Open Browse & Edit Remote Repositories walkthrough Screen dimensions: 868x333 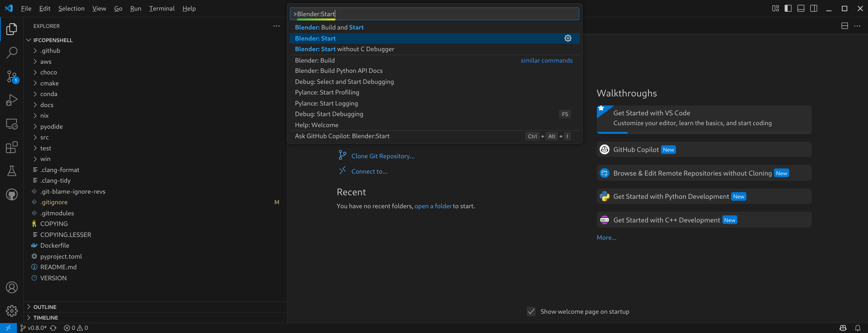click(x=704, y=173)
